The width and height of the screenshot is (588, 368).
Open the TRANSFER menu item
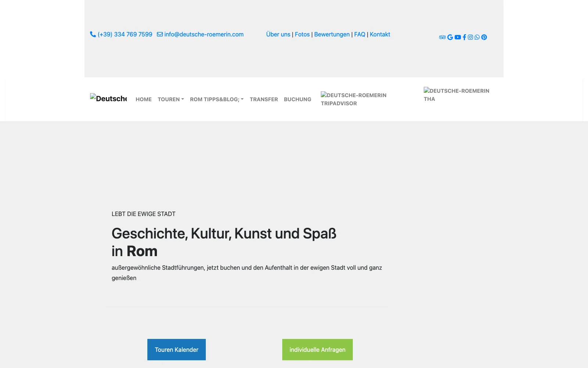pyautogui.click(x=264, y=99)
